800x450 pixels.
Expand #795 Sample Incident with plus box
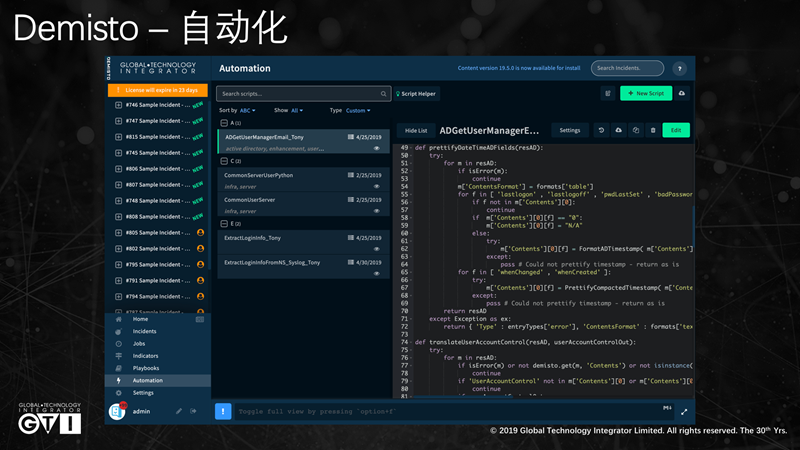118,264
